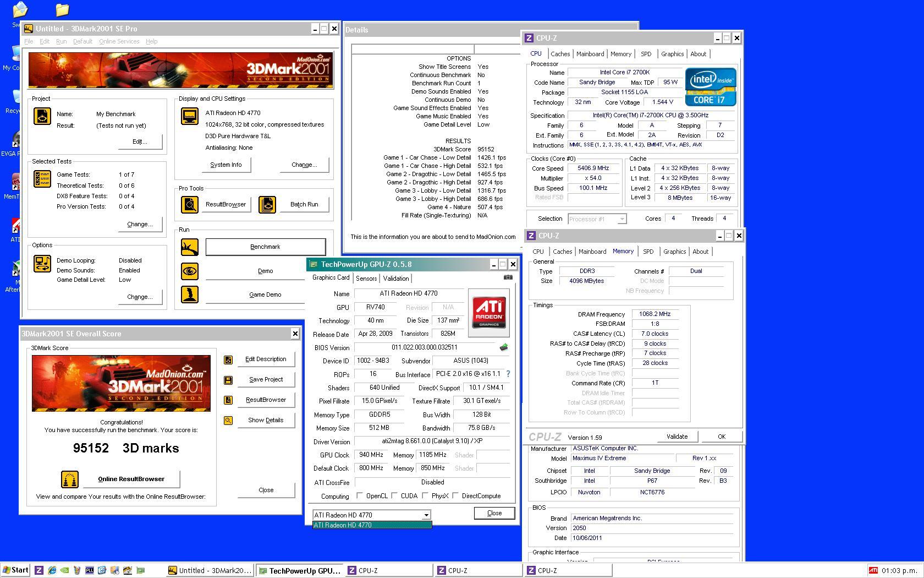This screenshot has height=578, width=924.
Task: Select ATI Radeon HD 4770 in dropdown list
Action: (x=372, y=525)
